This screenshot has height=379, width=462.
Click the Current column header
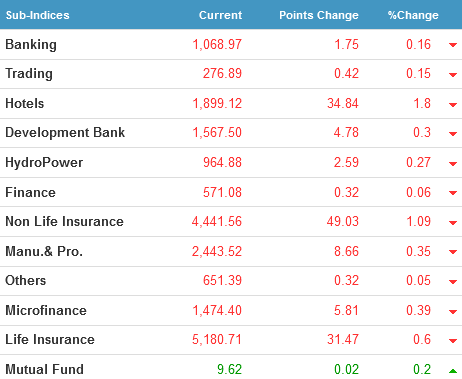(x=220, y=15)
